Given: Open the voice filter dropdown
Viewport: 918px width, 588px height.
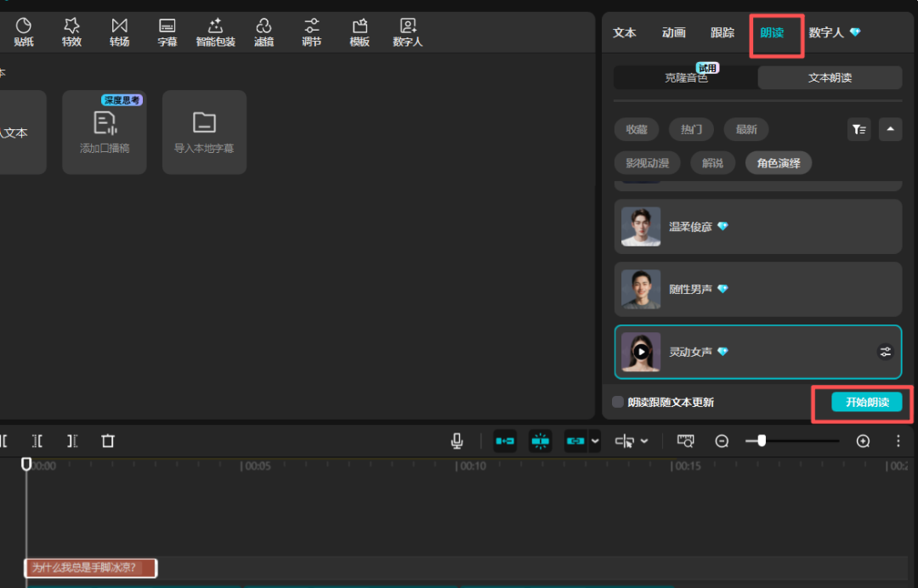Looking at the screenshot, I should [858, 129].
